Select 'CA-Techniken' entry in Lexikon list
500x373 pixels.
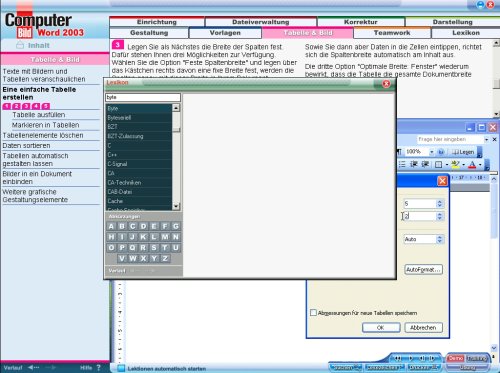(x=139, y=183)
